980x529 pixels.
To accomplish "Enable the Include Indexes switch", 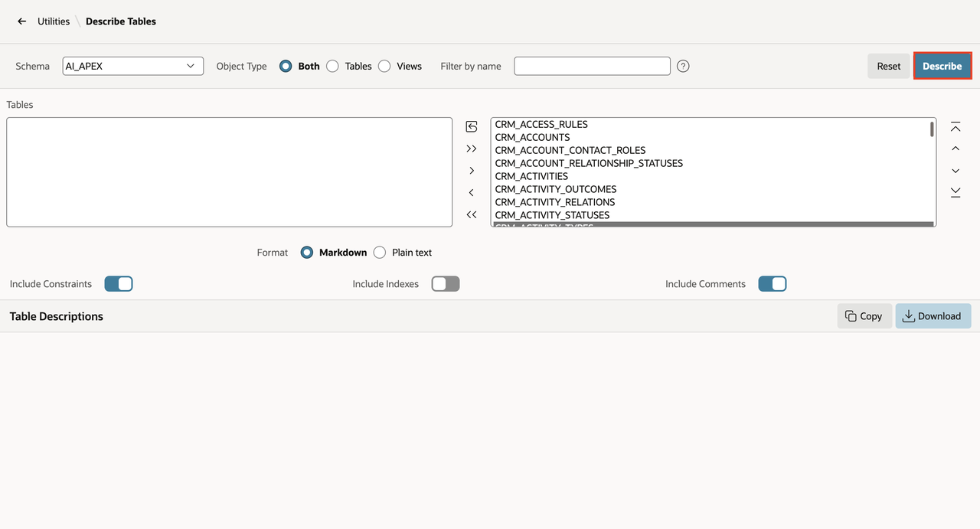I will [446, 284].
